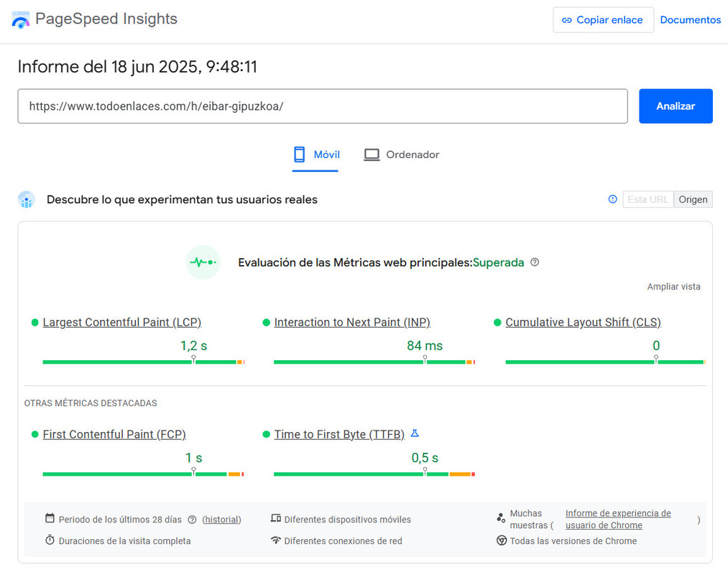
Task: Open Time to First Byte (TTFB) link
Action: coord(339,434)
